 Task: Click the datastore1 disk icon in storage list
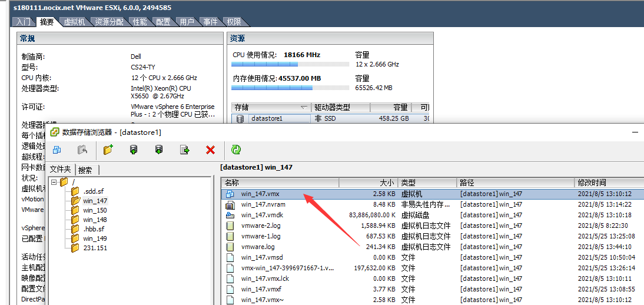tap(240, 118)
